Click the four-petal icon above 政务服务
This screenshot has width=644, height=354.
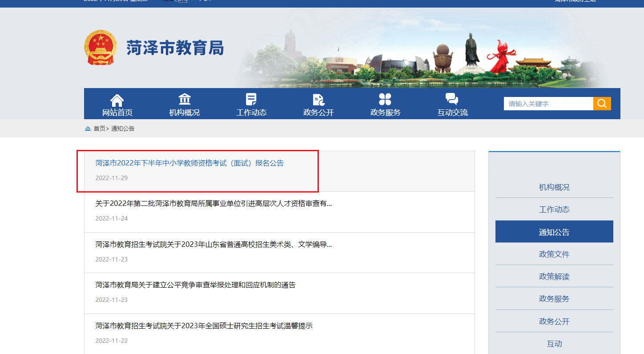click(x=385, y=99)
